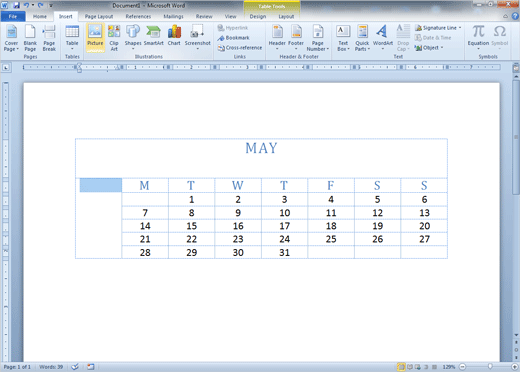Click Date & Time button

pos(433,38)
